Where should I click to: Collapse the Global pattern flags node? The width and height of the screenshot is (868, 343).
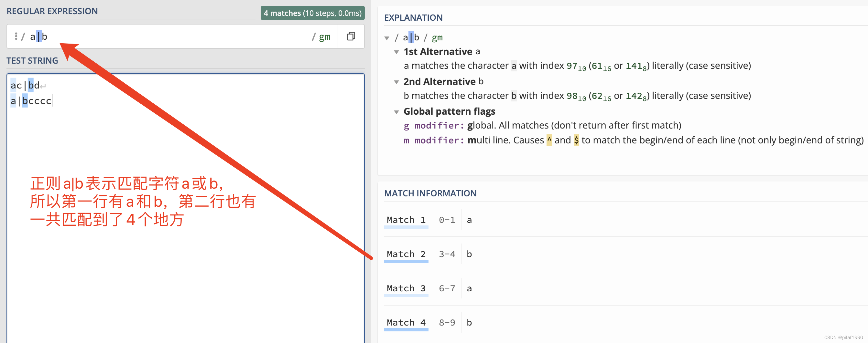396,112
